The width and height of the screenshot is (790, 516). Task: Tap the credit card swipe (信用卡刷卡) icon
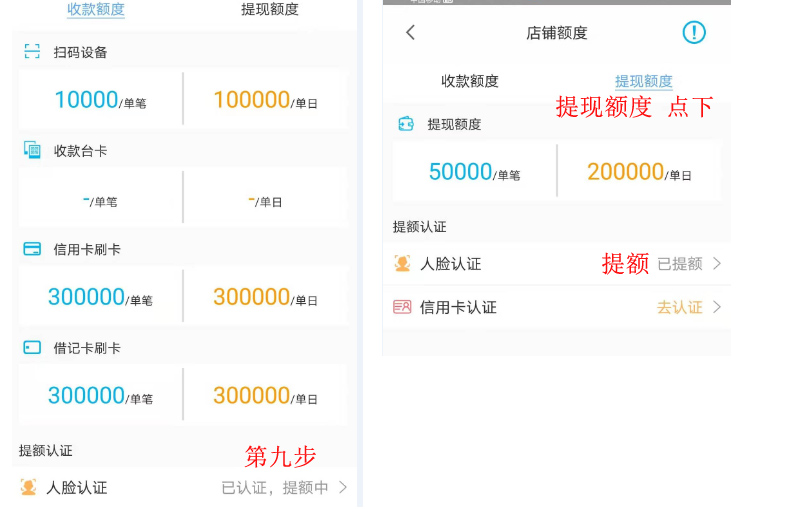pos(32,249)
